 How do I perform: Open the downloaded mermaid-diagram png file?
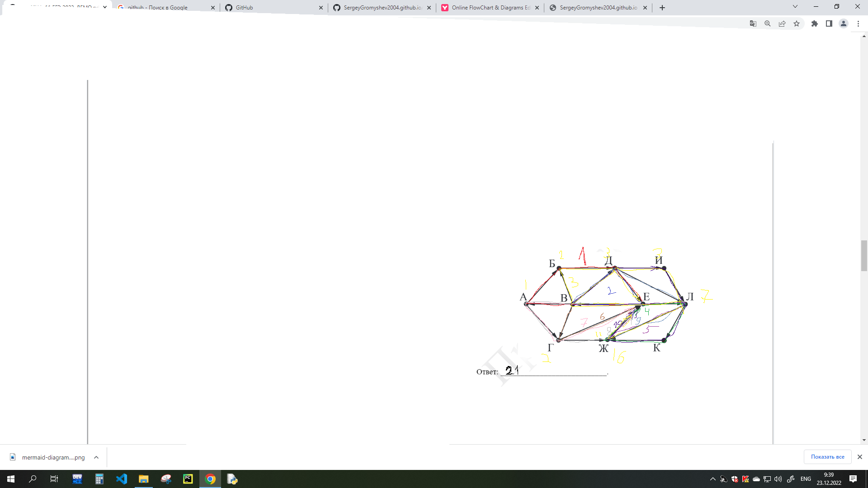tap(47, 457)
